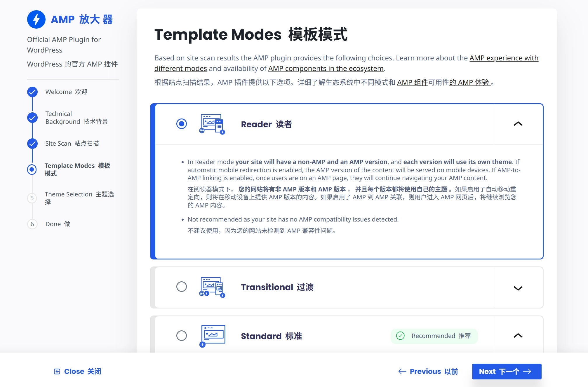Open the Chinese 的 AMP 体验 link

(x=469, y=83)
